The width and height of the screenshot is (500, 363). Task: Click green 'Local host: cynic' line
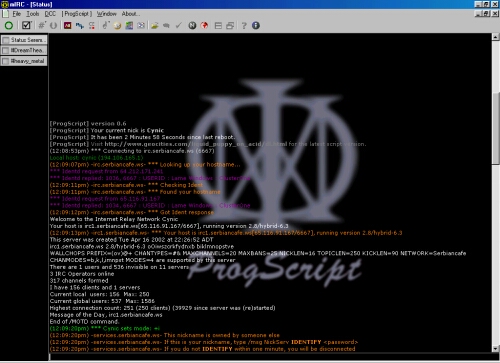coord(96,158)
